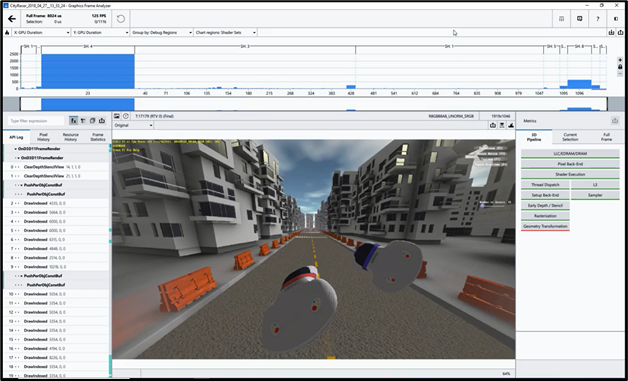Image resolution: width=628 pixels, height=381 pixels.
Task: Click the grayed table icon in top-right toolbar
Action: pos(562,18)
